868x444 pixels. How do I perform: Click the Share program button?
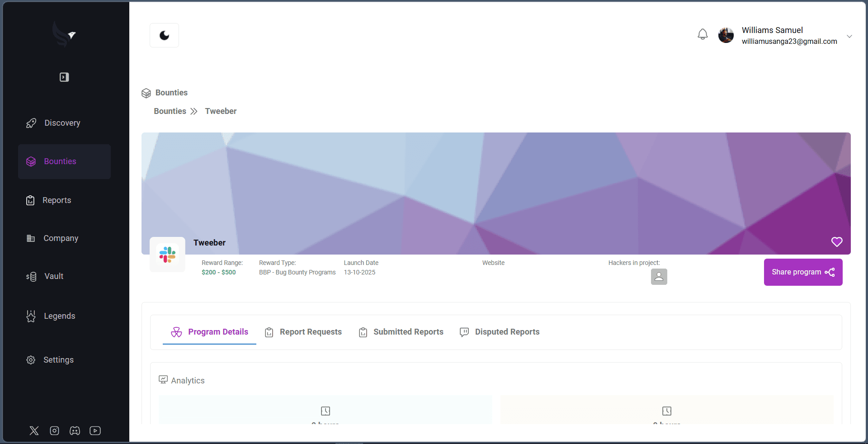coord(803,272)
